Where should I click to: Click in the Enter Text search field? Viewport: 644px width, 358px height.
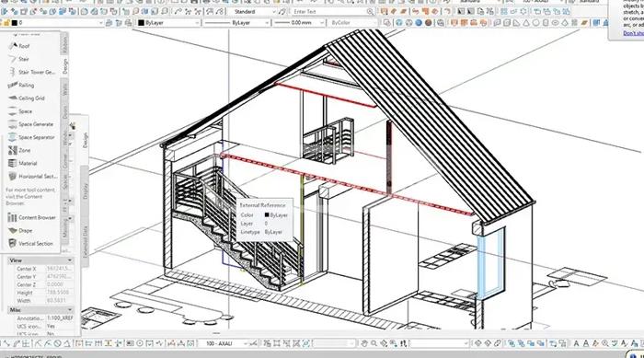pos(328,12)
